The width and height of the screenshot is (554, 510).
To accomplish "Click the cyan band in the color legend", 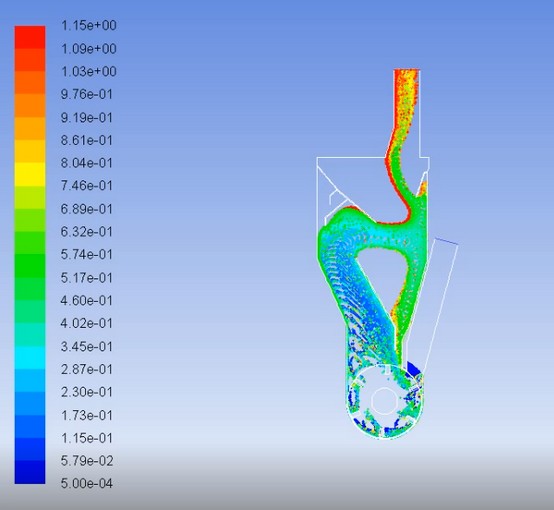I will click(x=30, y=357).
